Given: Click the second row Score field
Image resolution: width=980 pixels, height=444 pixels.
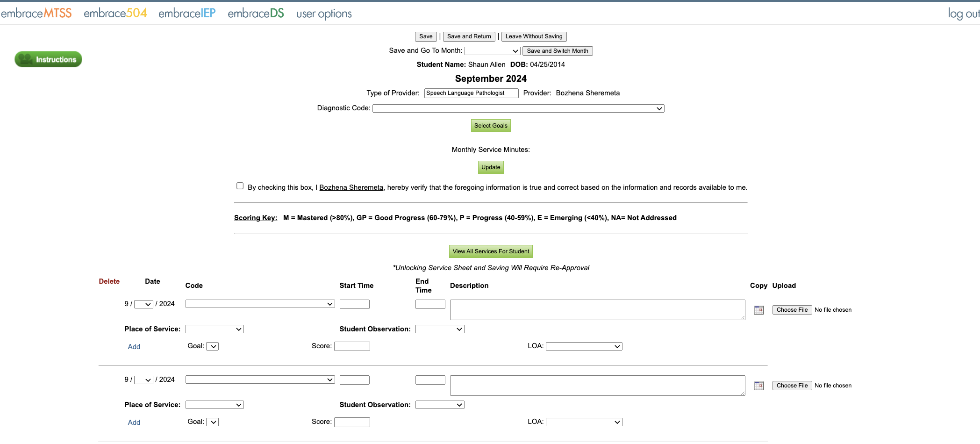Looking at the screenshot, I should click(352, 423).
